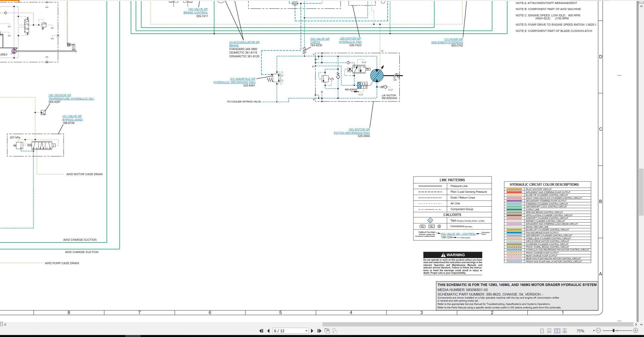Jump to the last page
644x337 pixels.
319,331
